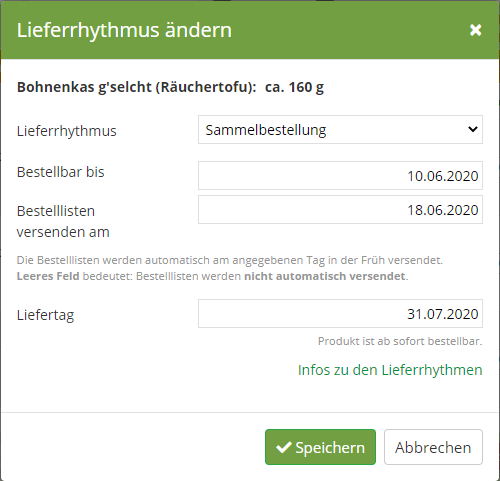Select the Bestelllisten versenden am date field
This screenshot has width=500, height=481.
[x=340, y=209]
